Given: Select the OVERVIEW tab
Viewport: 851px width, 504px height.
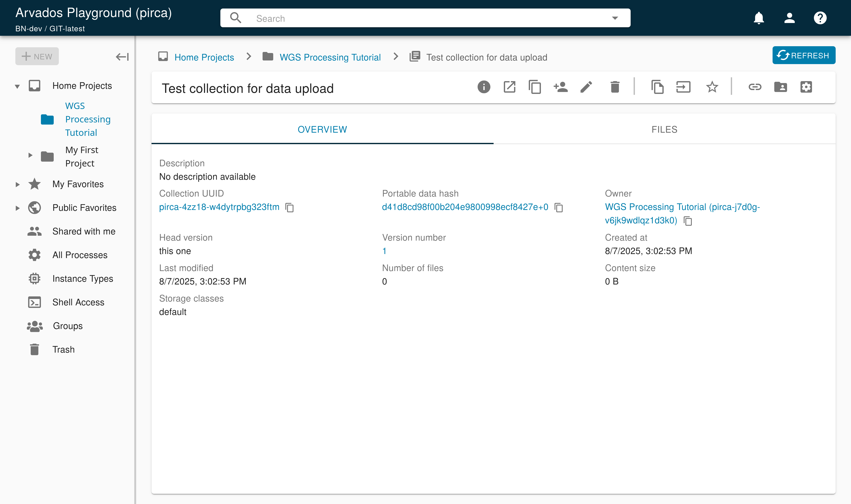Looking at the screenshot, I should (x=322, y=129).
